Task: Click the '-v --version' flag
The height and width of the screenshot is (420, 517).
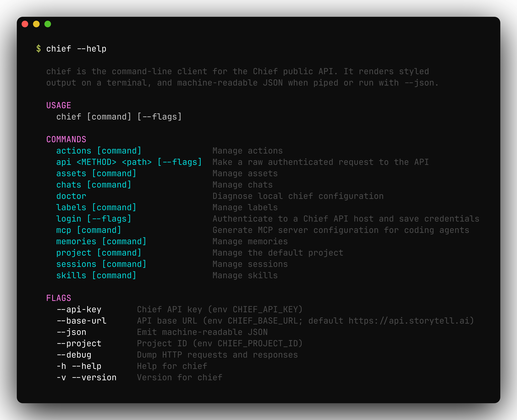Action: point(86,378)
